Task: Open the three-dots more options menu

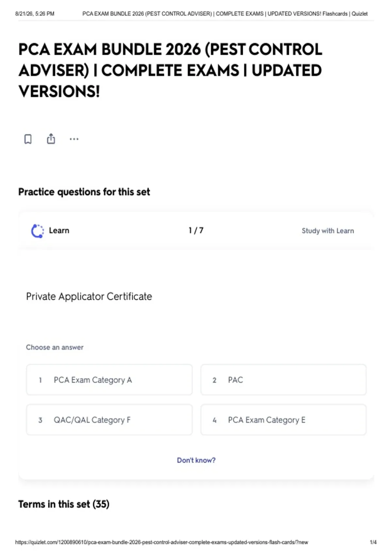Action: click(x=74, y=139)
